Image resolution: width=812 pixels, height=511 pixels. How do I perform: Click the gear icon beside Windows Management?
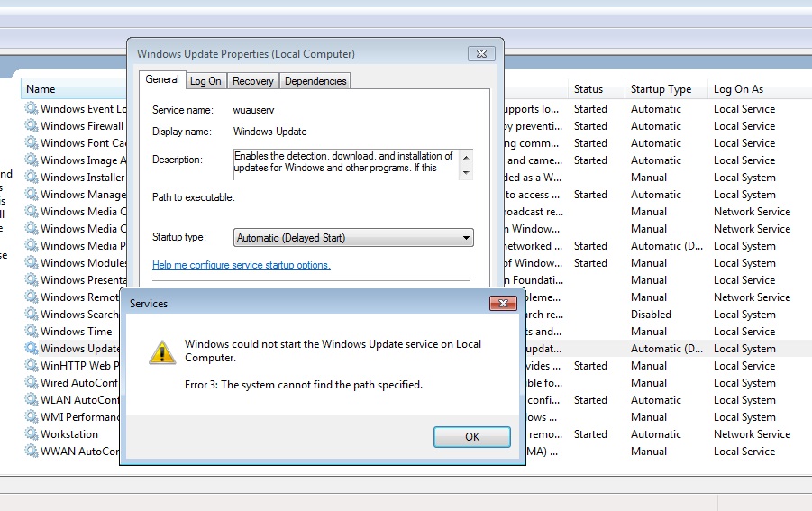[32, 194]
